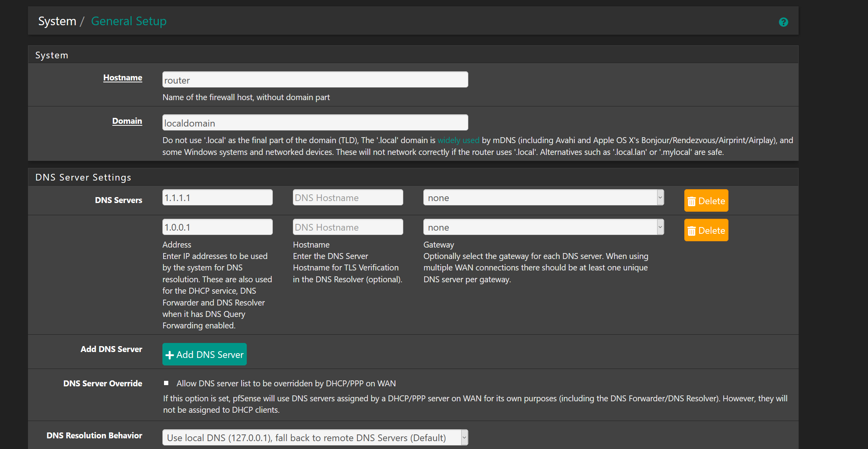
Task: Click the 1.1.1.1 DNS address field
Action: click(217, 197)
